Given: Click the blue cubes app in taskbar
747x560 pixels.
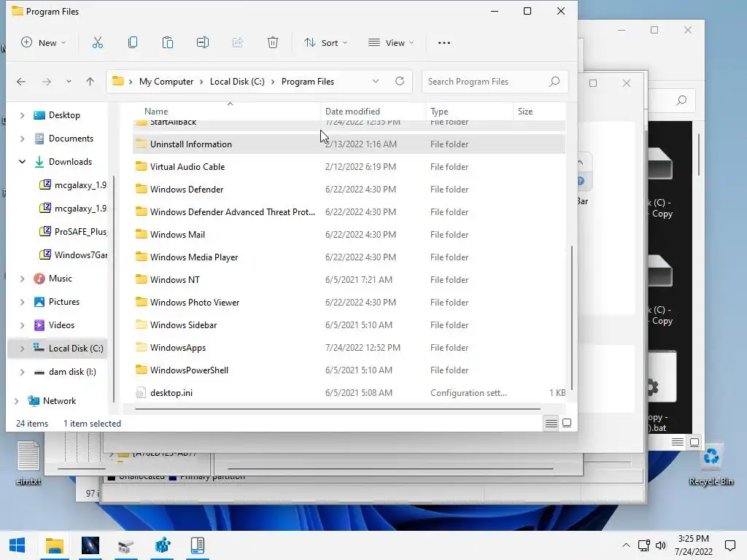Looking at the screenshot, I should click(162, 545).
